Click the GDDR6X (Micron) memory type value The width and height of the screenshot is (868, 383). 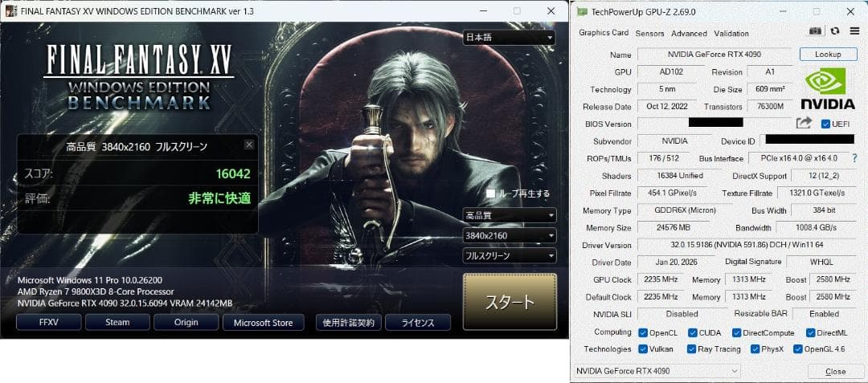pos(684,210)
